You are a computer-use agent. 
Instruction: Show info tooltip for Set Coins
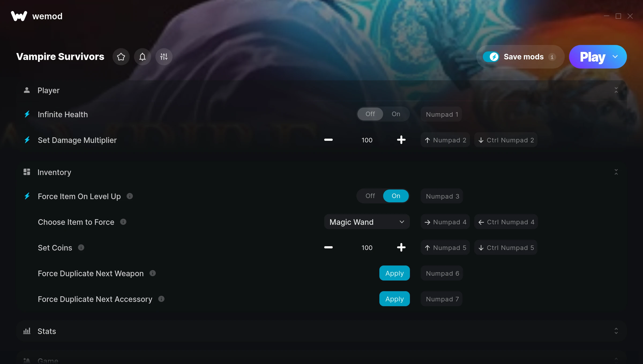[81, 248]
